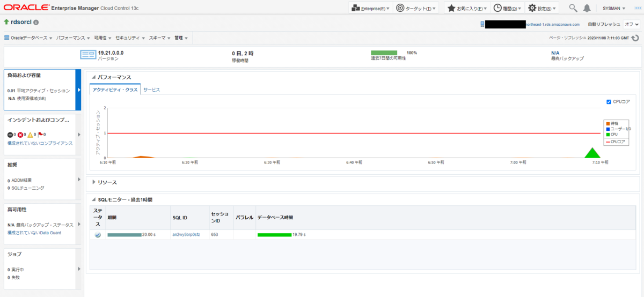Switch to the アクティビティ・クラス tab

[x=115, y=90]
